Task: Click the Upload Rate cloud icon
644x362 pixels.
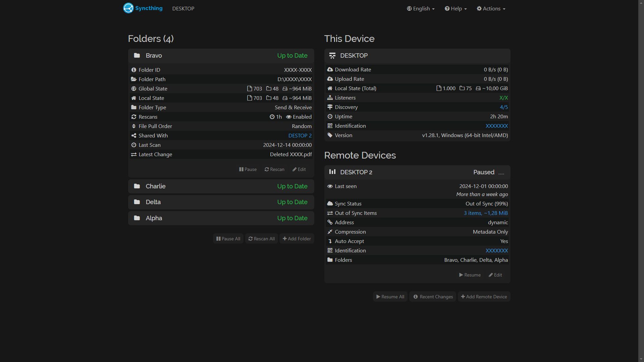Action: pos(330,79)
